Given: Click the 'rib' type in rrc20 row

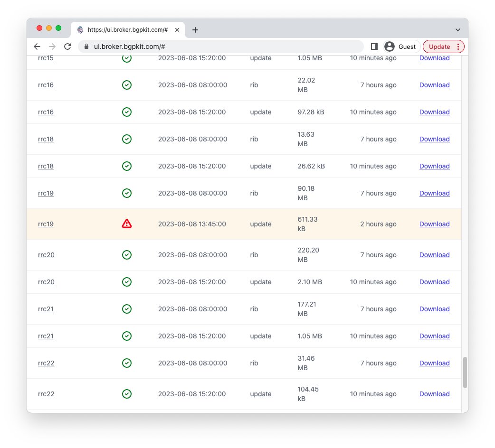Looking at the screenshot, I should (x=254, y=255).
